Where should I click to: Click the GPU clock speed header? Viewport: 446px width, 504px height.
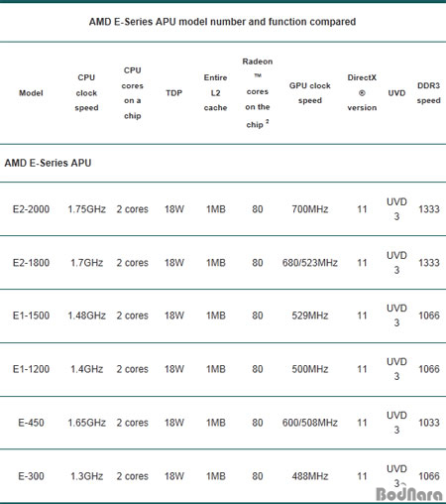pyautogui.click(x=310, y=93)
